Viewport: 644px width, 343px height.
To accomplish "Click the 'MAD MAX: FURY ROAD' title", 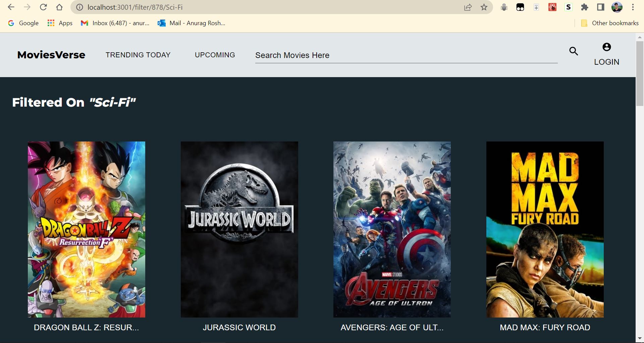I will tap(545, 328).
